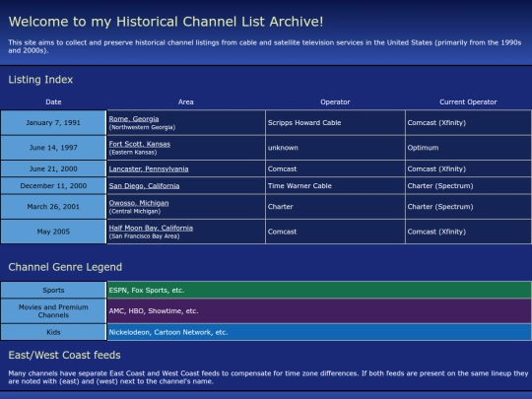Image resolution: width=532 pixels, height=399 pixels.
Task: Click the May 2005 date cell
Action: point(53,232)
